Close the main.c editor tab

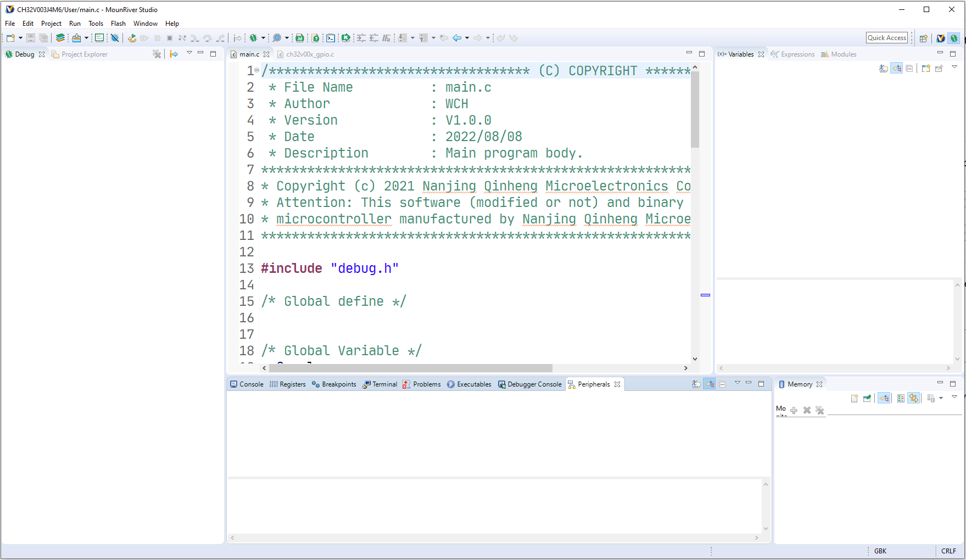[x=266, y=54]
